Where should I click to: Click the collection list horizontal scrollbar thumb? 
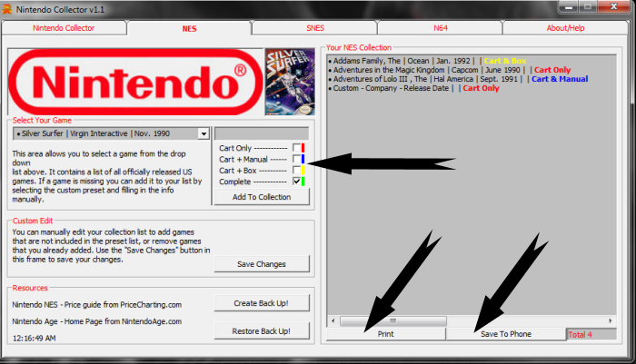[x=393, y=321]
